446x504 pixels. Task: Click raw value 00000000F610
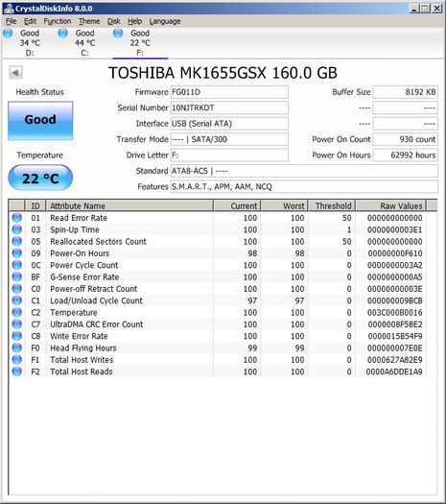click(395, 253)
